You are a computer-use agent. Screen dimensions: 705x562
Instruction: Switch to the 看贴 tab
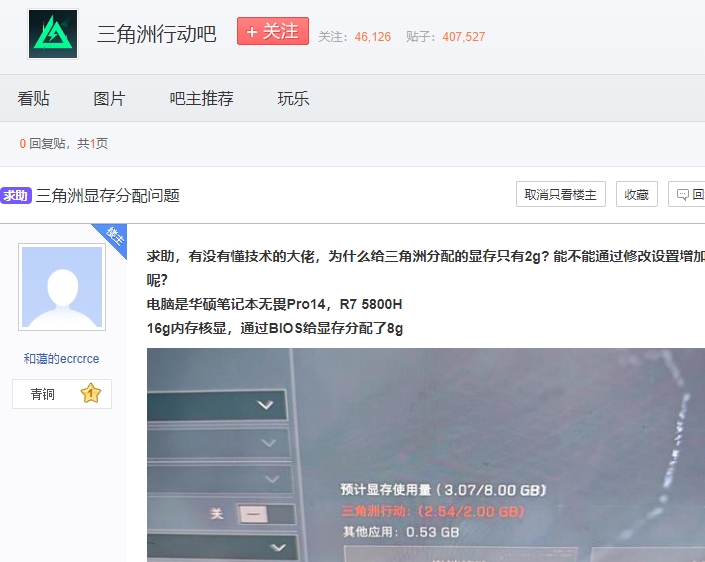click(33, 99)
